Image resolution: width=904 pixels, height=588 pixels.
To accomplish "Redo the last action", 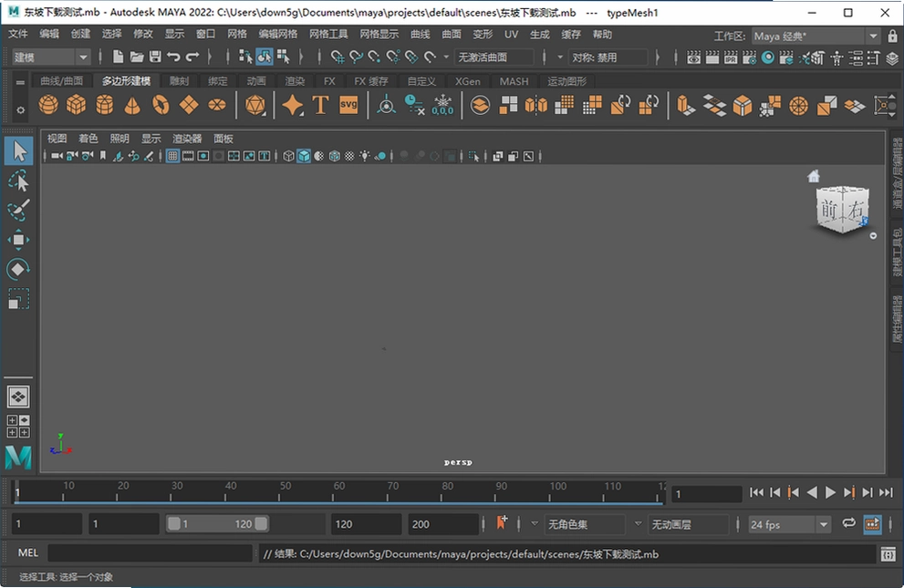I will tap(192, 57).
